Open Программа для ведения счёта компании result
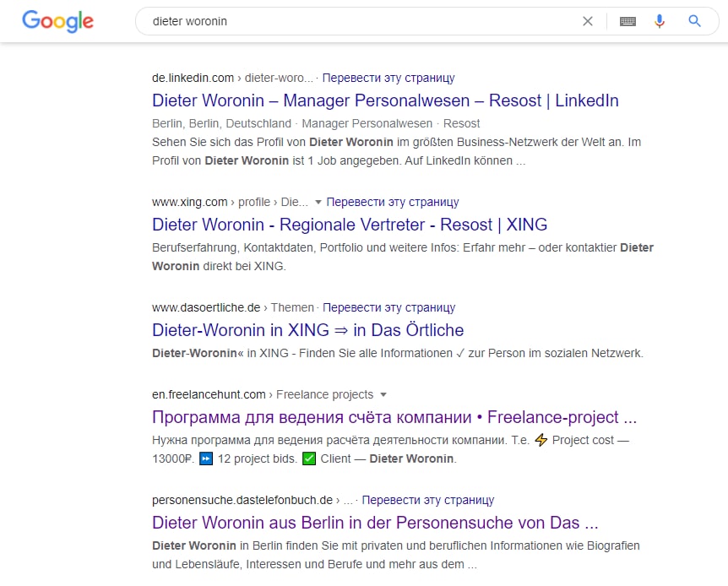 394,417
